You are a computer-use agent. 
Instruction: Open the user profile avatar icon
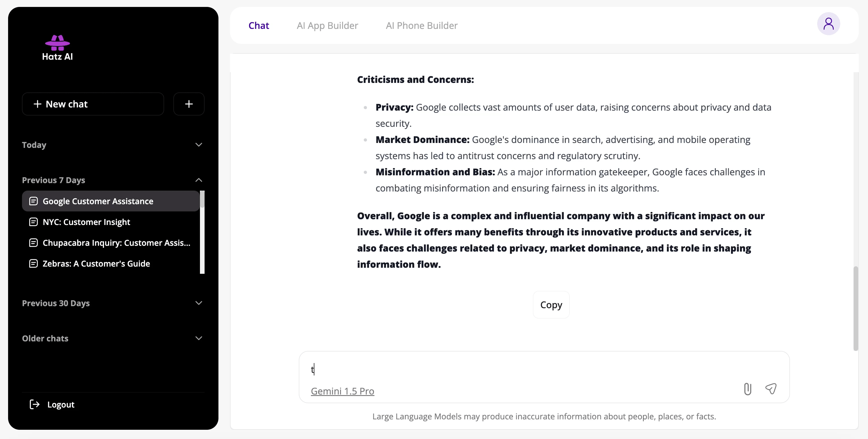828,24
